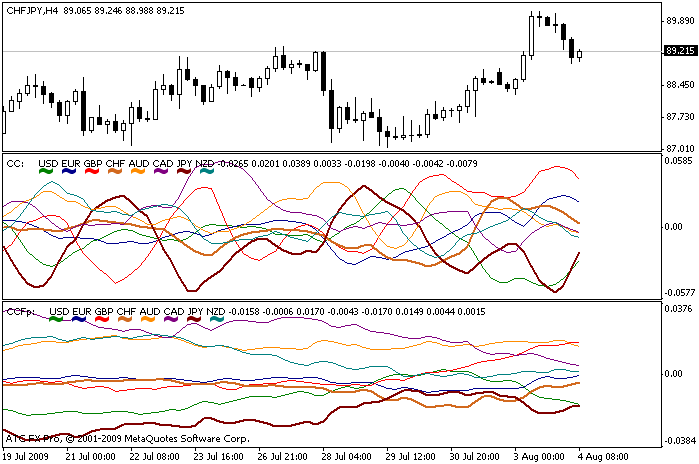The height and width of the screenshot is (464, 699).
Task: Click the green USD swatch in CCFp legend
Action: click(x=56, y=319)
